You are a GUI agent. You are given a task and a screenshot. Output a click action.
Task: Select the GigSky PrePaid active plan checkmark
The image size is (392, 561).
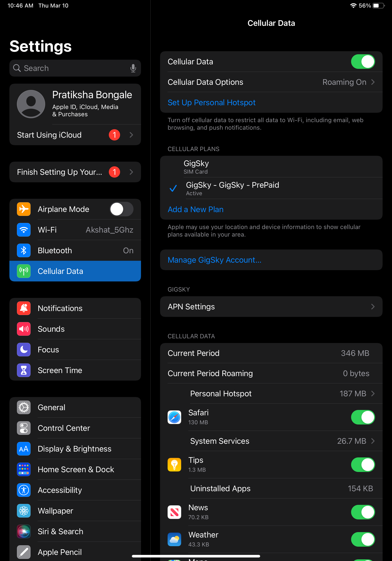click(x=173, y=188)
